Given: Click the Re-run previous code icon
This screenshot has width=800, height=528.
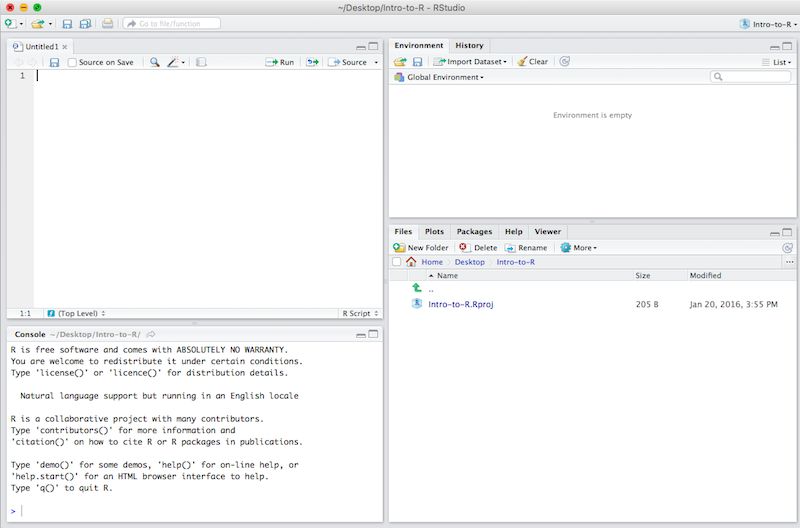Looking at the screenshot, I should click(312, 62).
